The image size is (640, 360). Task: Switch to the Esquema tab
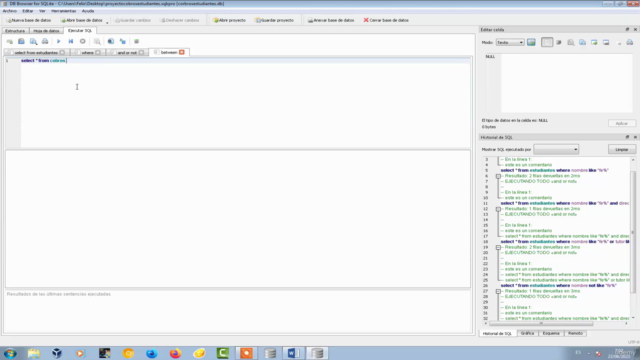(551, 333)
